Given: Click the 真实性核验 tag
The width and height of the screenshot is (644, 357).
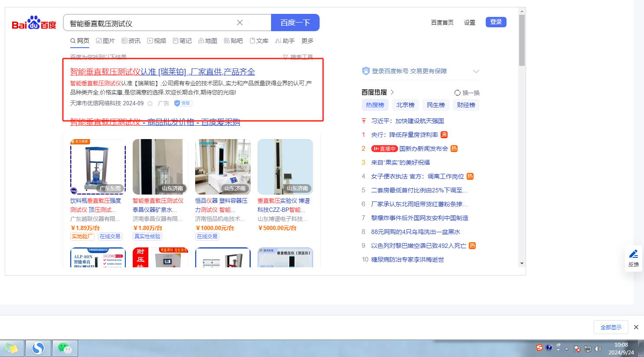Looking at the screenshot, I should pos(147,237).
